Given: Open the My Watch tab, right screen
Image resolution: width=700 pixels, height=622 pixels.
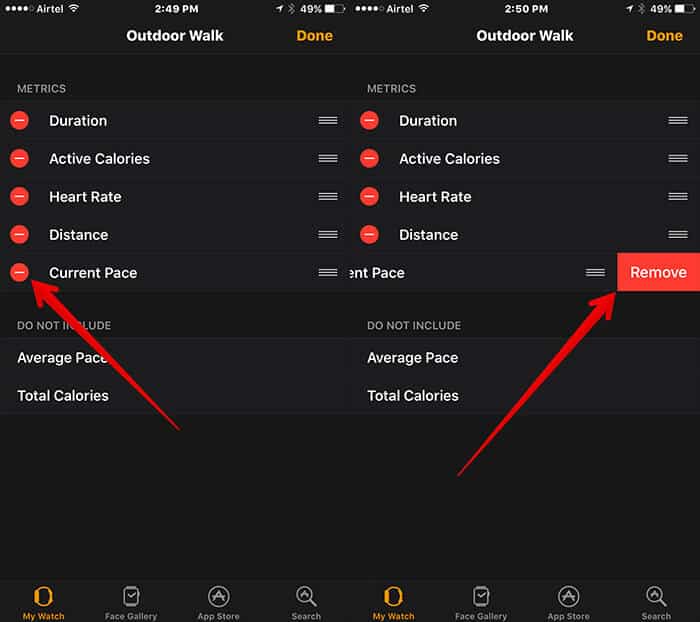Looking at the screenshot, I should [x=393, y=602].
